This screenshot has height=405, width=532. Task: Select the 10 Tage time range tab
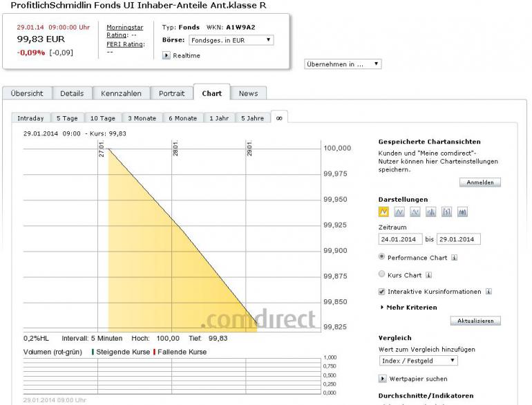pos(103,117)
